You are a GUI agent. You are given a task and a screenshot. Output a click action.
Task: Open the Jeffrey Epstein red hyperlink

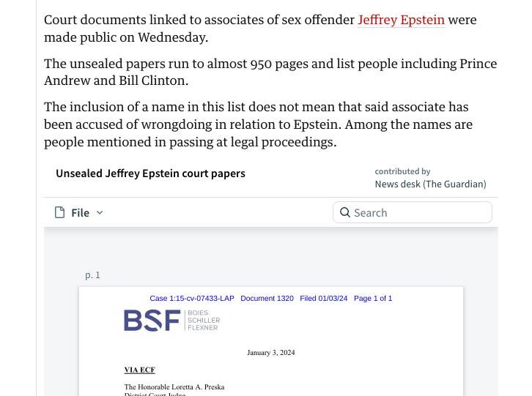(401, 20)
